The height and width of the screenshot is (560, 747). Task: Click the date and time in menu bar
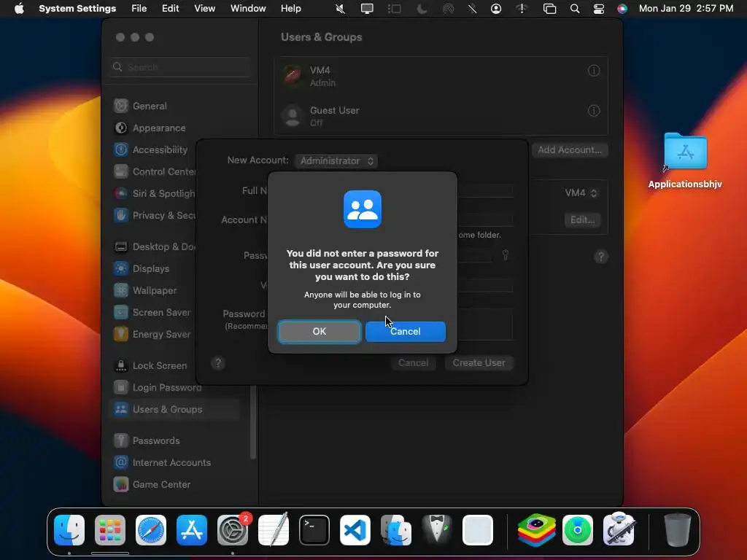click(686, 9)
